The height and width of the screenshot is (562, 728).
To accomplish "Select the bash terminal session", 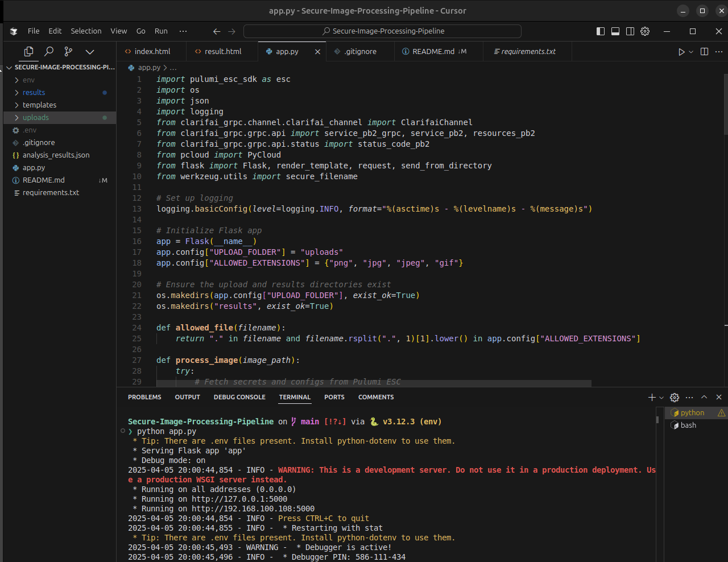I will 696,425.
